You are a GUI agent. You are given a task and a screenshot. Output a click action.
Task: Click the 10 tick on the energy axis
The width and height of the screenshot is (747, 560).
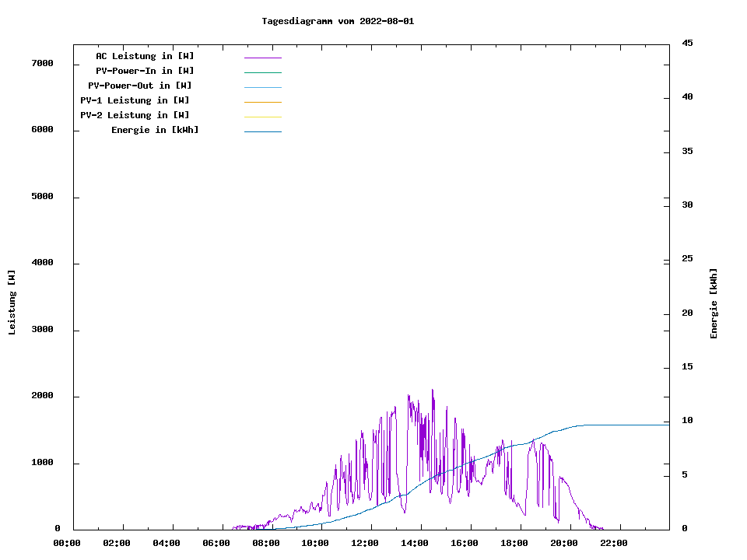[687, 421]
